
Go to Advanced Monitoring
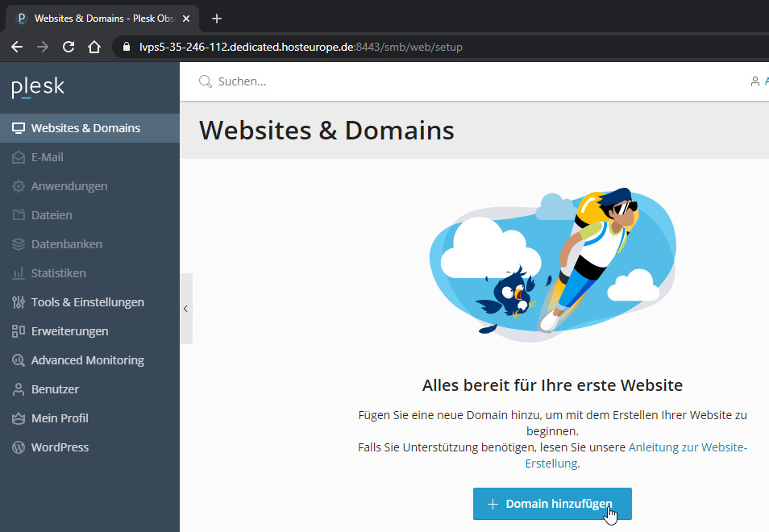(87, 360)
